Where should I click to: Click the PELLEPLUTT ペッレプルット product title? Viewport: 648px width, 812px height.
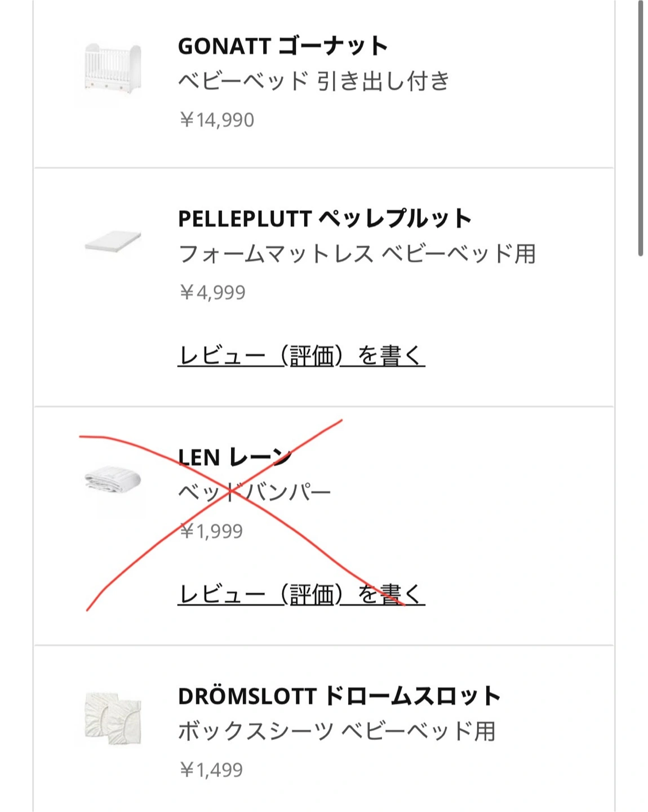pos(325,219)
